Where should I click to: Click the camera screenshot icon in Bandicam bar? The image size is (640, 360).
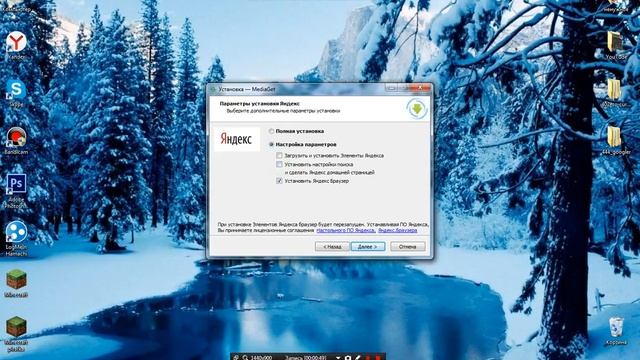pyautogui.click(x=349, y=358)
